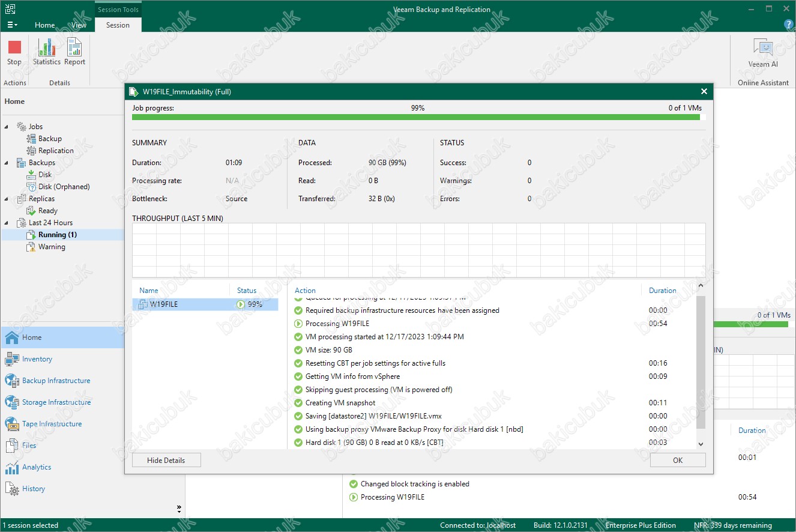Click 'Changed block tracking is enabled' entry
This screenshot has width=796, height=532.
pos(415,484)
